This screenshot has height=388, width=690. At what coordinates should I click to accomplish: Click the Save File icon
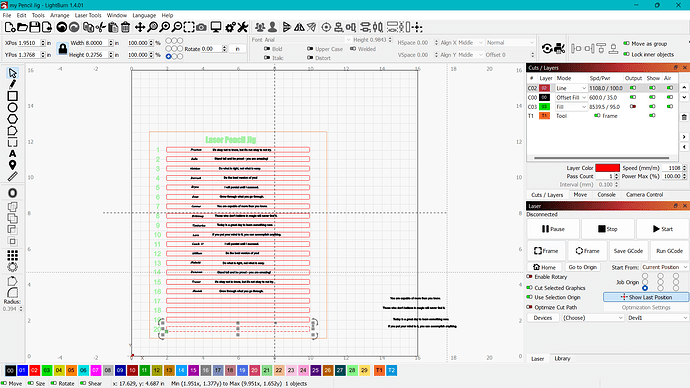tap(34, 27)
